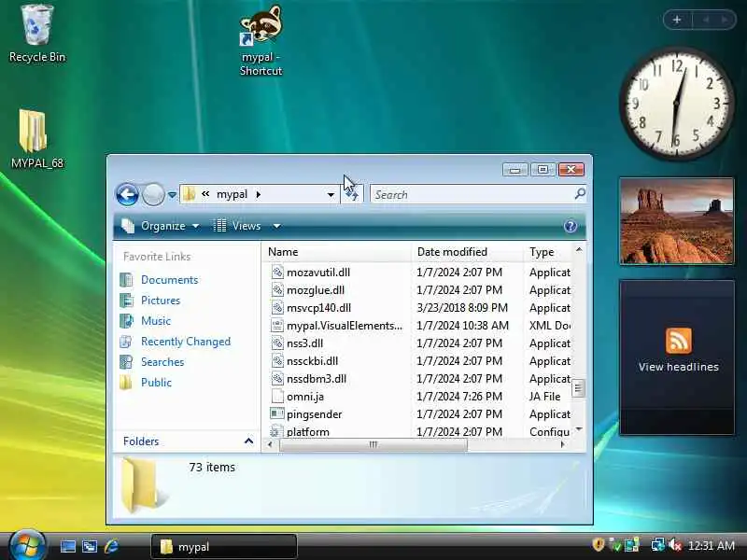Click the vertical scrollbar thumb
This screenshot has height=560, width=747.
coord(578,387)
